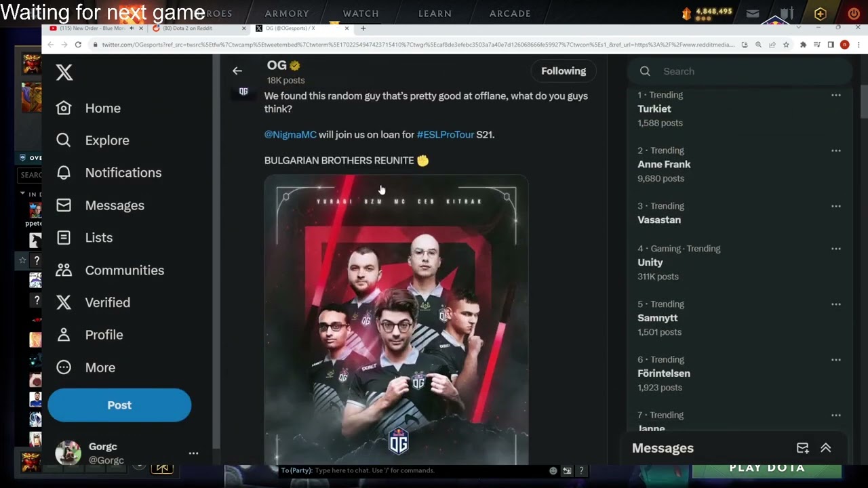Open the Vasastan trending topic
Image resolution: width=868 pixels, height=488 pixels.
[659, 220]
